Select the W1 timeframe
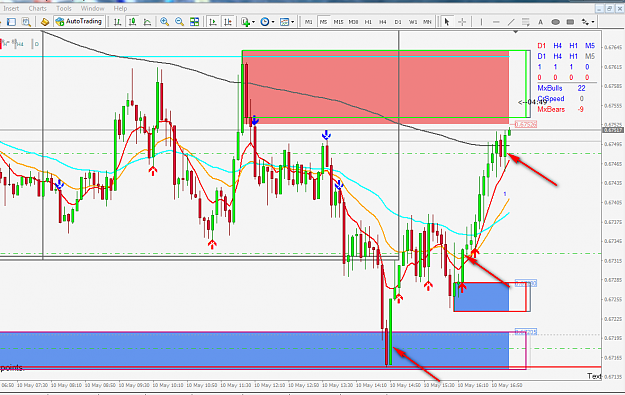This screenshot has height=395, width=625. pos(413,22)
